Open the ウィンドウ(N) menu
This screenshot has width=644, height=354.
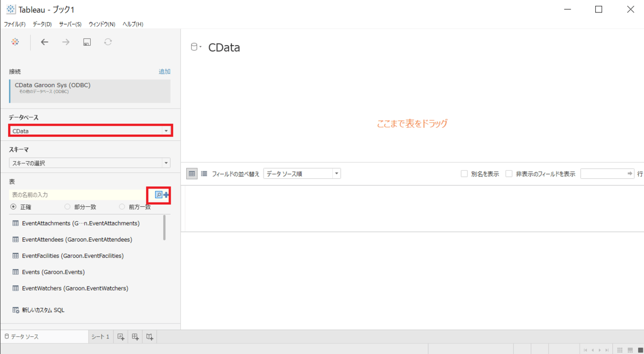102,24
